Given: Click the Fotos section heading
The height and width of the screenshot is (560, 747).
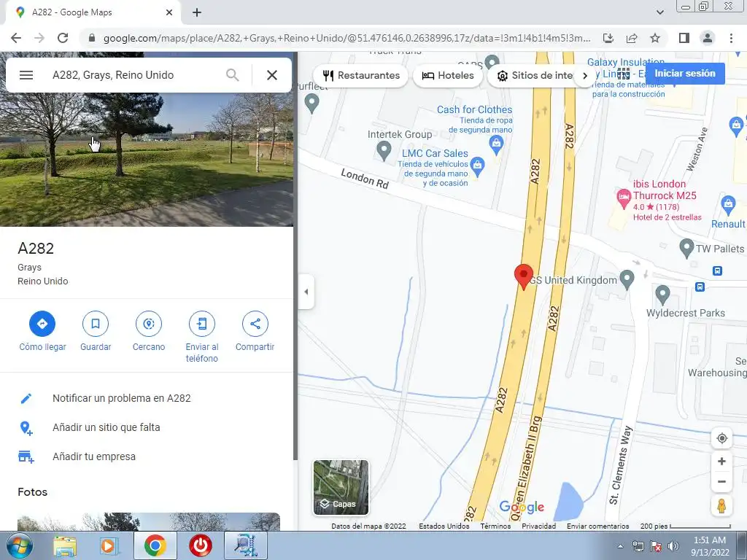Looking at the screenshot, I should (x=32, y=492).
